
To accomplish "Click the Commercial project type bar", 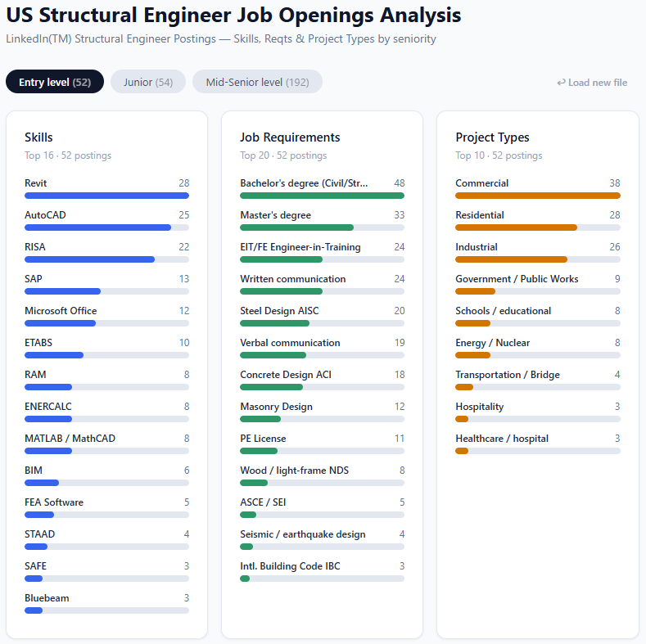I will pyautogui.click(x=537, y=196).
